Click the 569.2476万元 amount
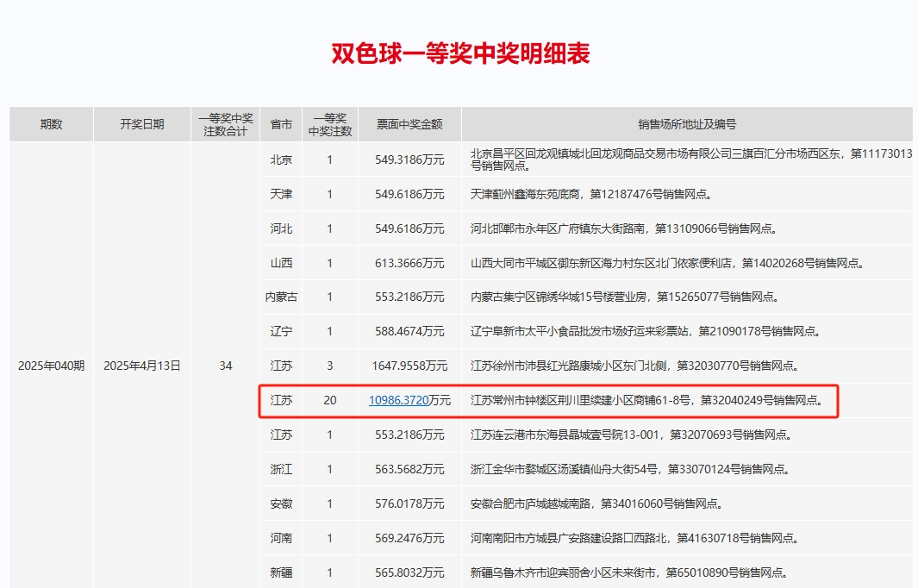This screenshot has width=918, height=588. click(409, 538)
